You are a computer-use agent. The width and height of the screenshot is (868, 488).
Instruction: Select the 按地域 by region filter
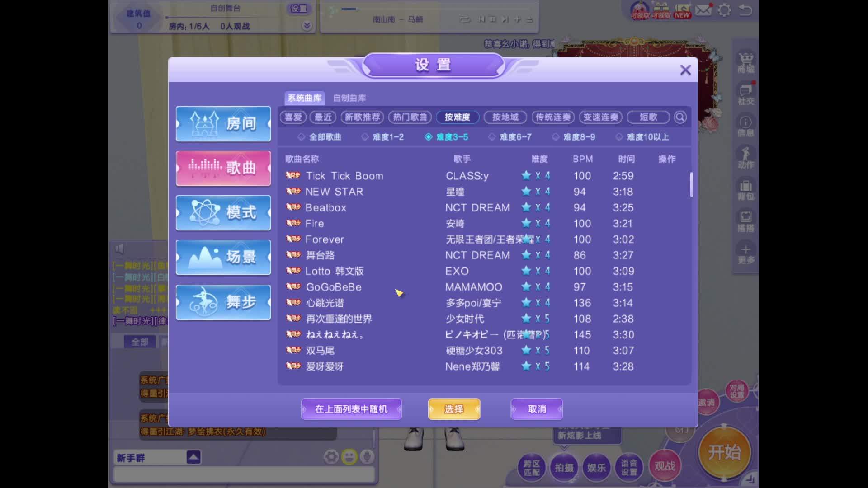[505, 117]
